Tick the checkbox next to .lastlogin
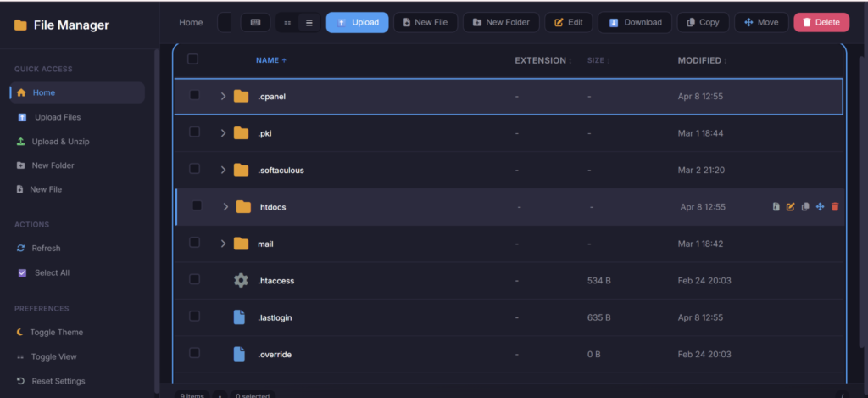This screenshot has width=868, height=398. (x=194, y=316)
